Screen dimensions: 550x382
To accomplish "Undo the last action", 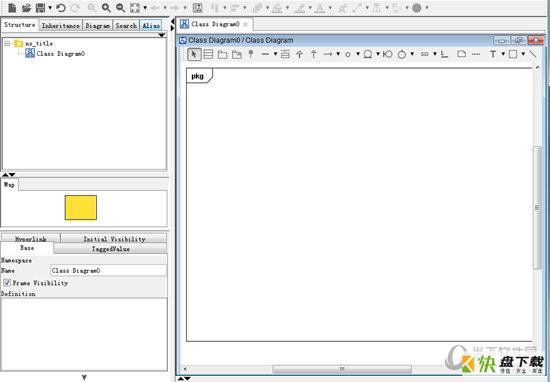I will [x=61, y=7].
